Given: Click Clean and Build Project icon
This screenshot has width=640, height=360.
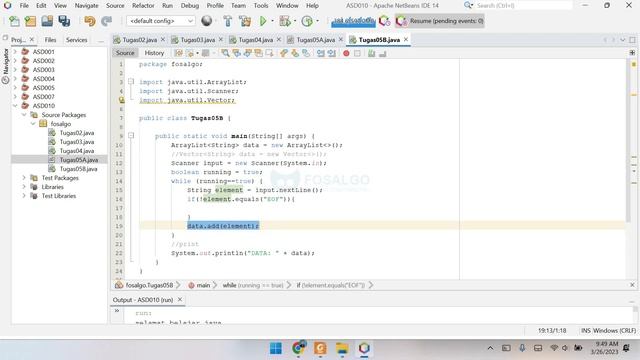Looking at the screenshot, I should click(x=245, y=21).
